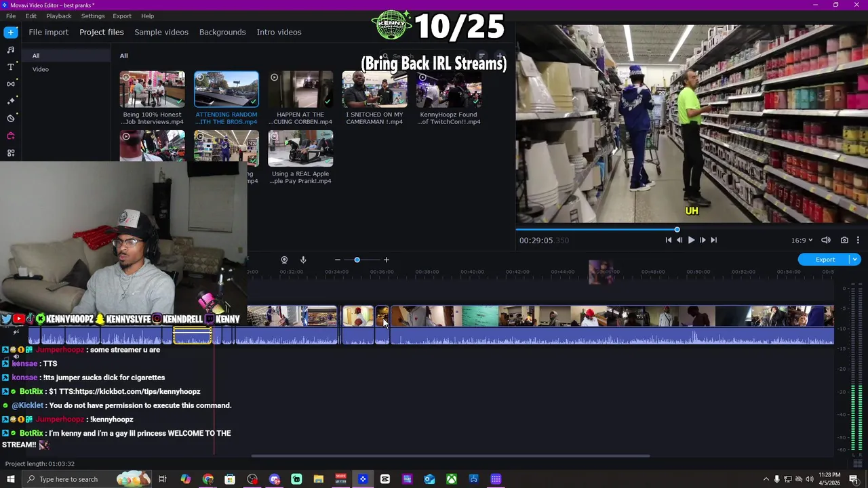Open the pink effects store icon

point(11,136)
